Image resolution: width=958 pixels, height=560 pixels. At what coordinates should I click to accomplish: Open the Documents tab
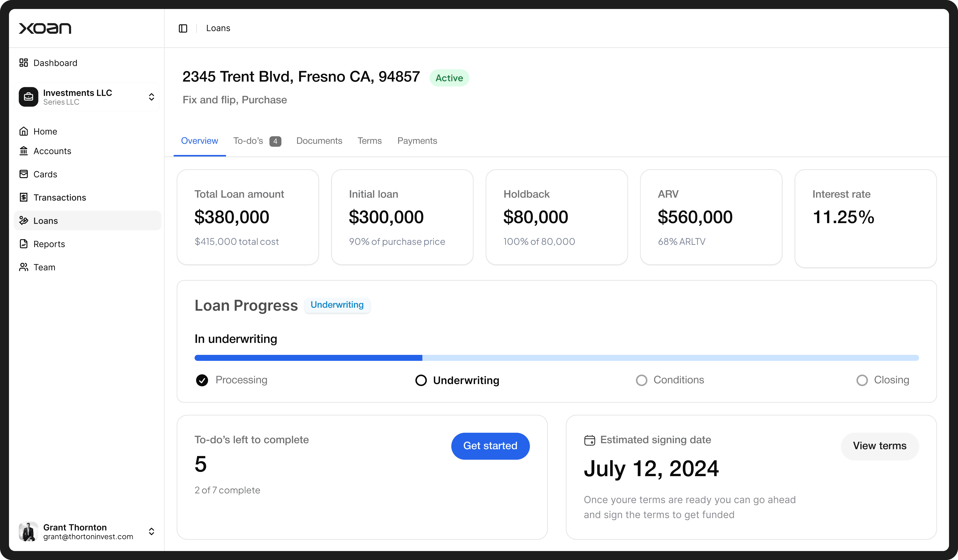click(x=319, y=141)
